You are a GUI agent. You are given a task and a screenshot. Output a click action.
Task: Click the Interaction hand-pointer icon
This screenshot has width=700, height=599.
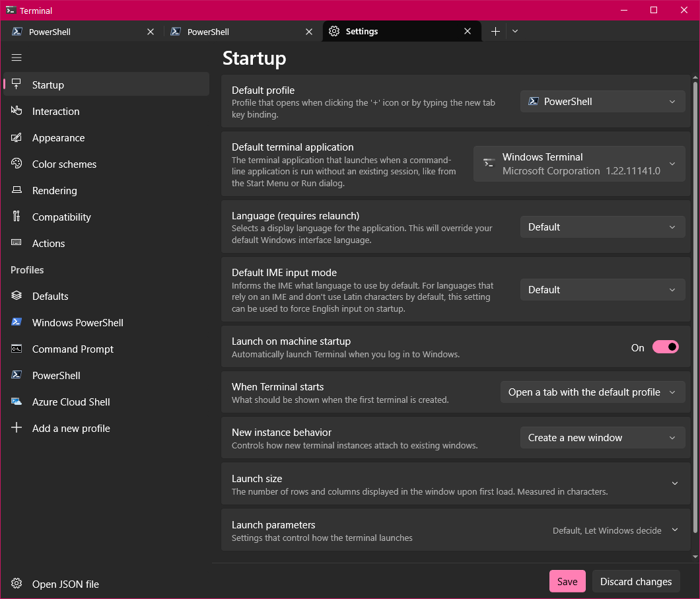coord(17,111)
